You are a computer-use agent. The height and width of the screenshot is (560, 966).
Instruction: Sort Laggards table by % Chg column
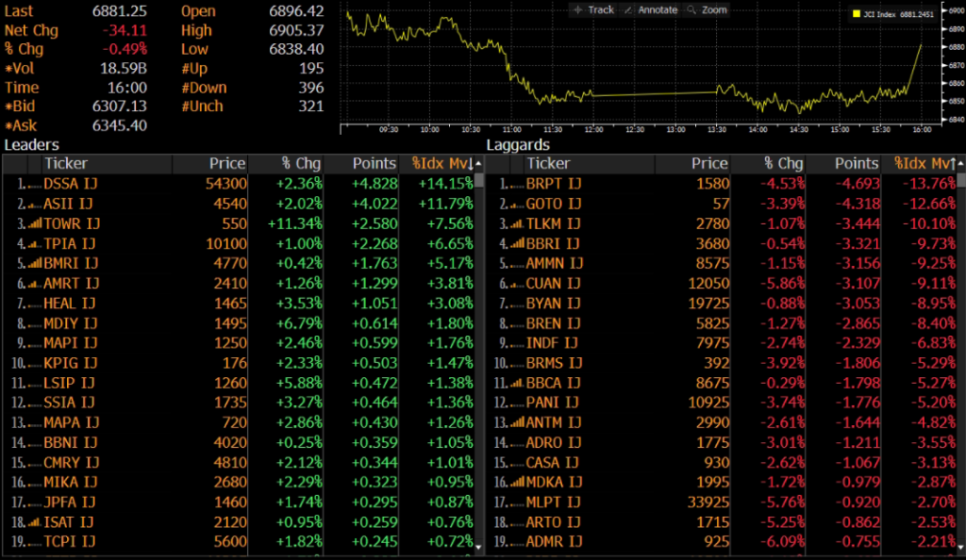point(784,164)
